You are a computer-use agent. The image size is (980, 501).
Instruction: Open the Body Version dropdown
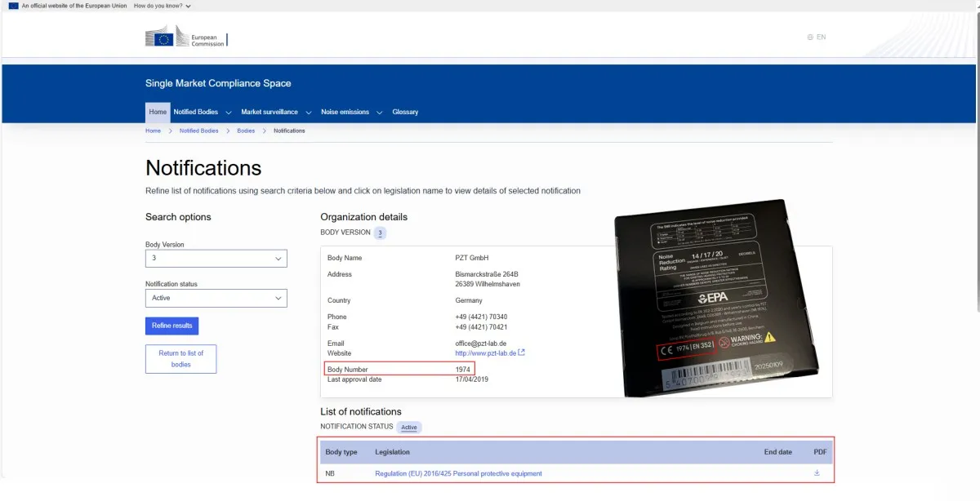tap(216, 258)
